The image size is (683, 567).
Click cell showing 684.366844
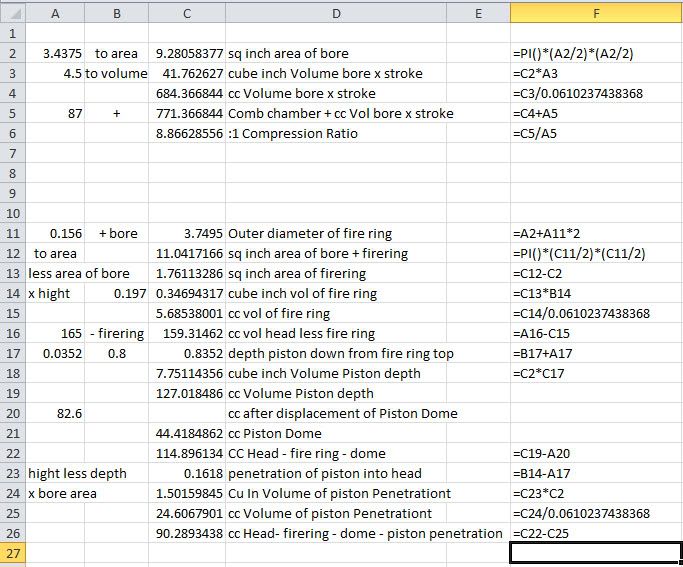[189, 94]
